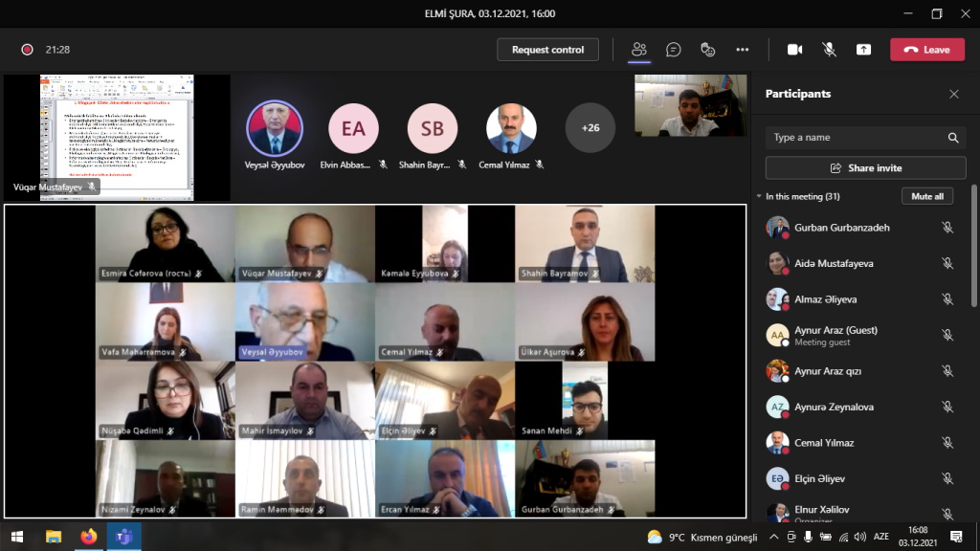Viewport: 980px width, 551px height.
Task: Open the taskbar clock showing 16:08
Action: click(x=918, y=537)
